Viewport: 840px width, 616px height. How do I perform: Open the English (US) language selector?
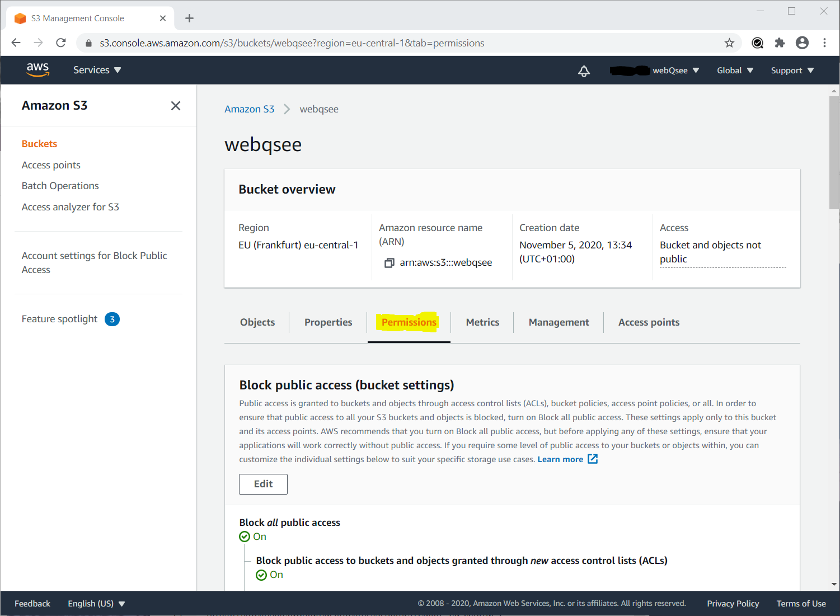pos(96,604)
